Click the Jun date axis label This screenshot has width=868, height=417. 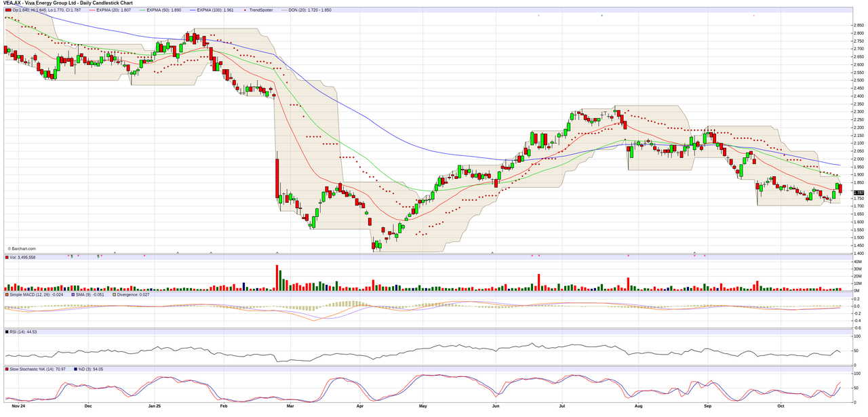coord(495,407)
